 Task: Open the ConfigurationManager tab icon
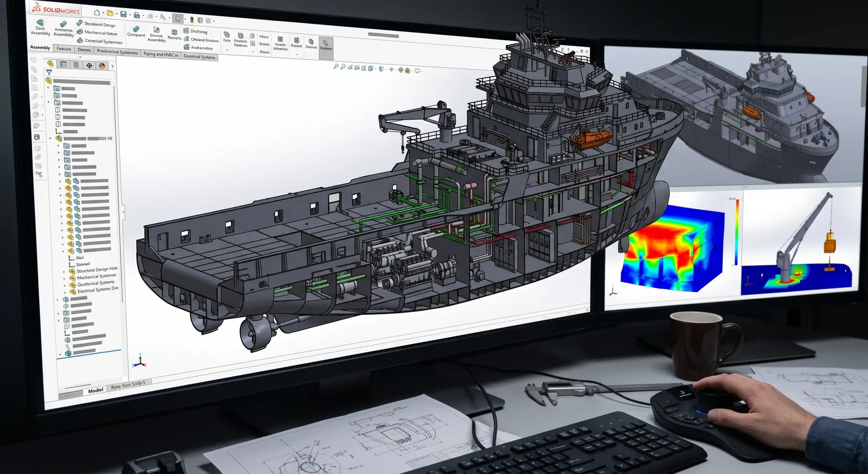(76, 65)
